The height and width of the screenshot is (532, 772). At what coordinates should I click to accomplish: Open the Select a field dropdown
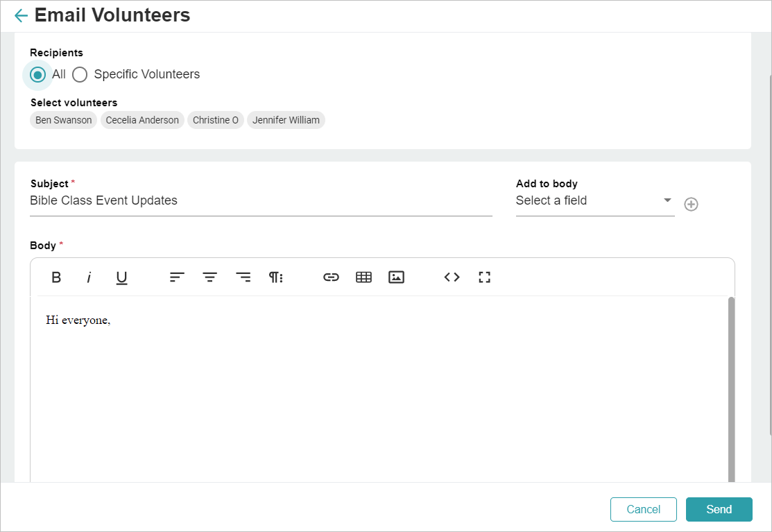594,200
